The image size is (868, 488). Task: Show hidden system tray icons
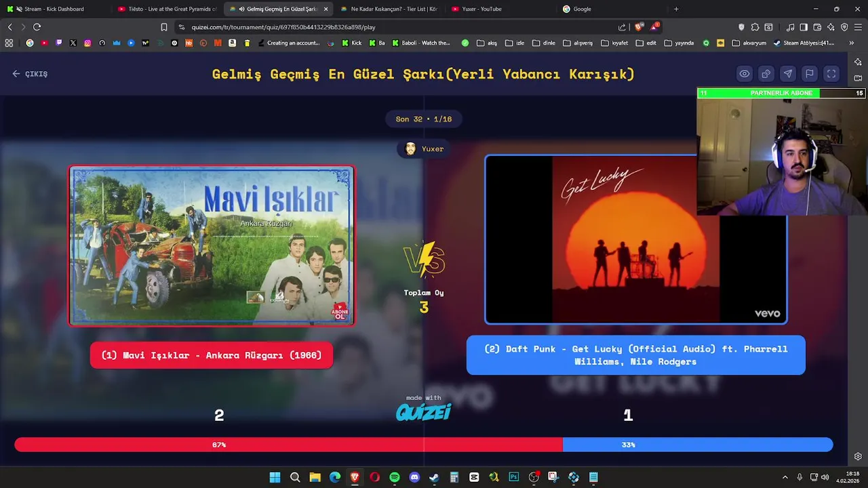(x=785, y=477)
